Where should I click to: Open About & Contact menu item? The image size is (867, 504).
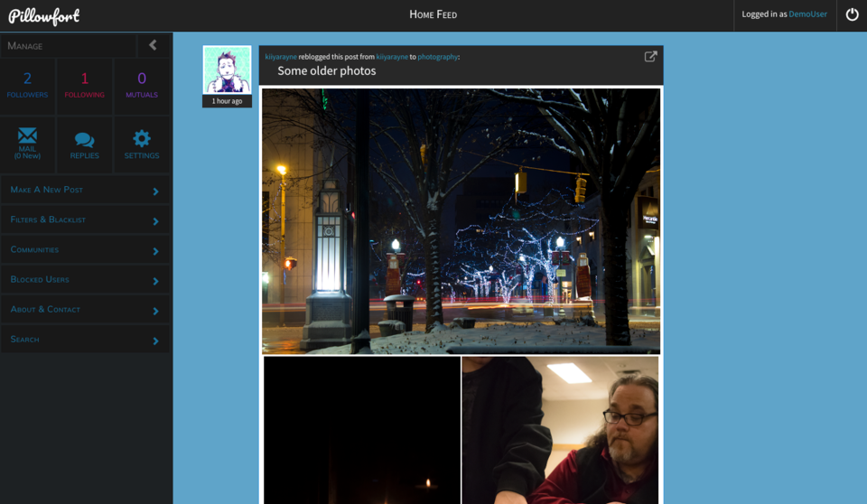tap(85, 310)
